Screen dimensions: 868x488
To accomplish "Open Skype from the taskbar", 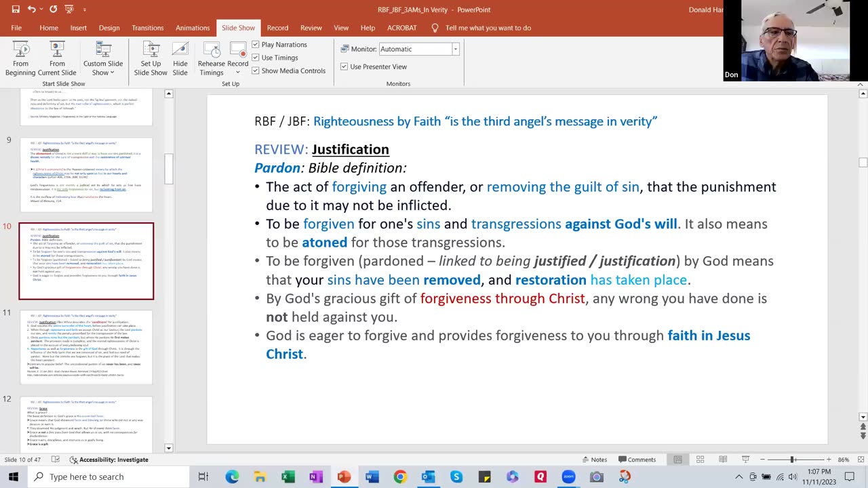I will (x=456, y=476).
